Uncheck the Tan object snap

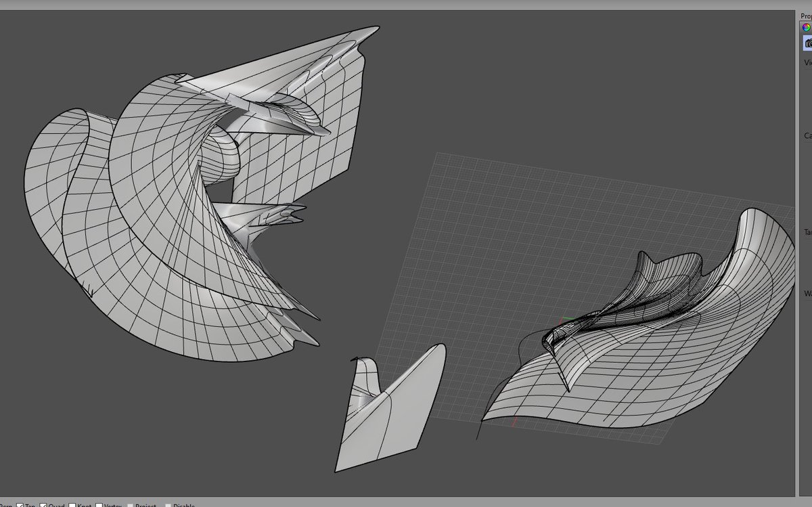[x=20, y=505]
